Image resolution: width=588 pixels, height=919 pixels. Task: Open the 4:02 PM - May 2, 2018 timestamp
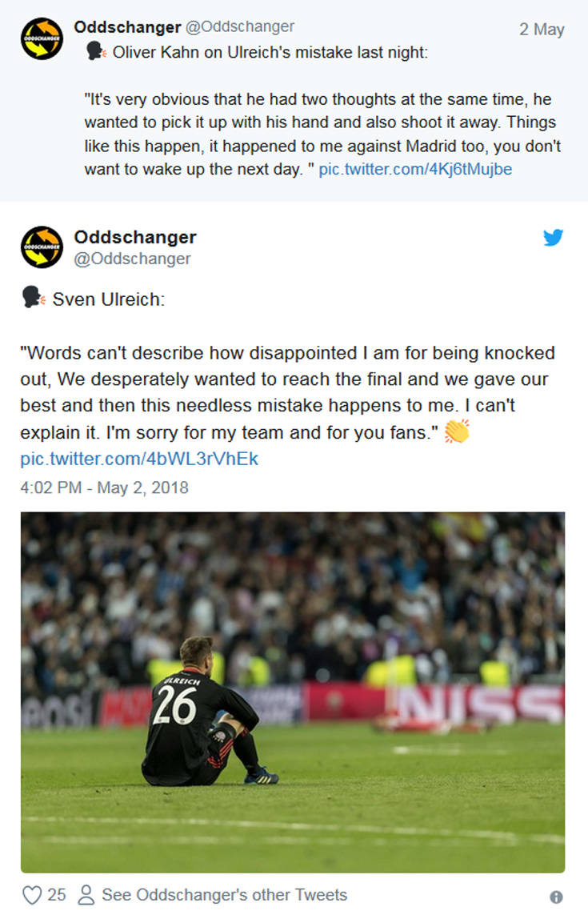click(x=104, y=488)
